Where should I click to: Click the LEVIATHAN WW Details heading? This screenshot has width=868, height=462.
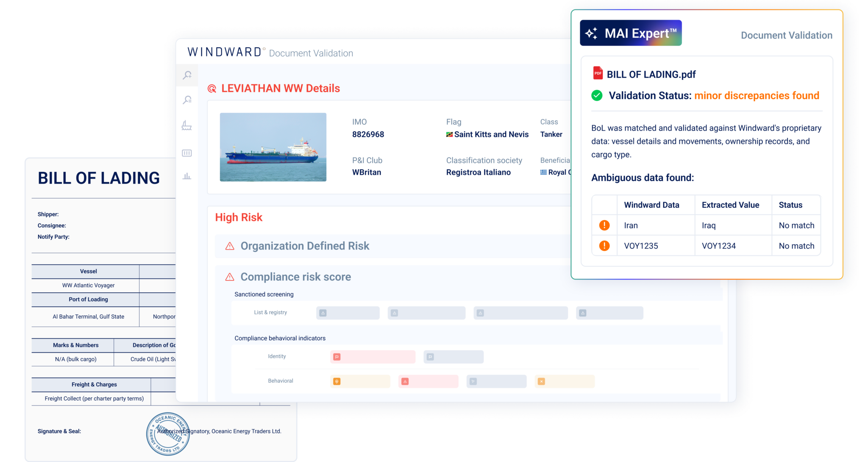(x=281, y=88)
